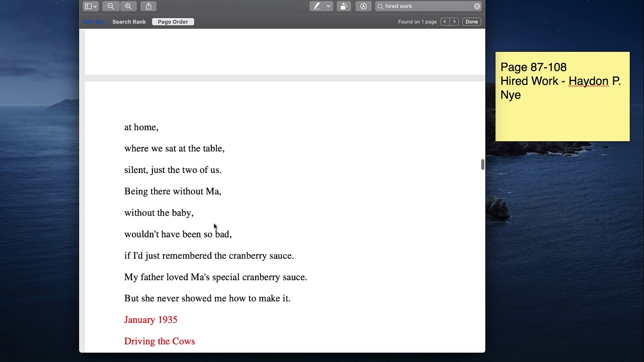The height and width of the screenshot is (362, 644).
Task: Click Done to close search bar
Action: (x=471, y=22)
